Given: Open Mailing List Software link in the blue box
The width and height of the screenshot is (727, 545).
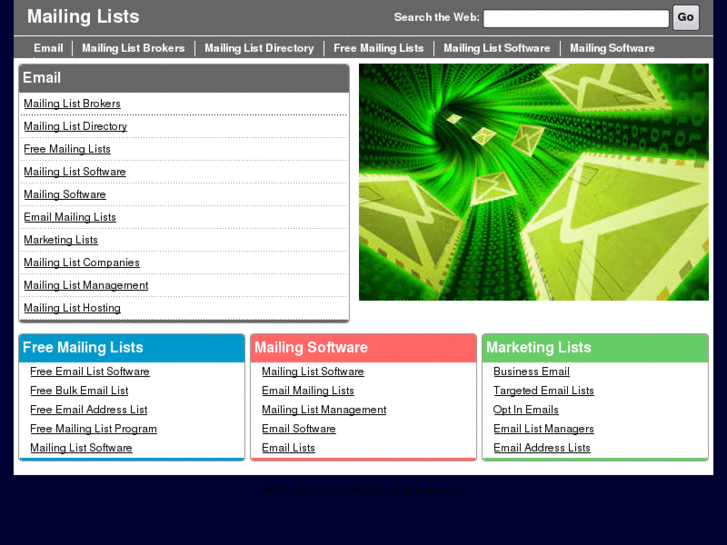Looking at the screenshot, I should click(81, 448).
